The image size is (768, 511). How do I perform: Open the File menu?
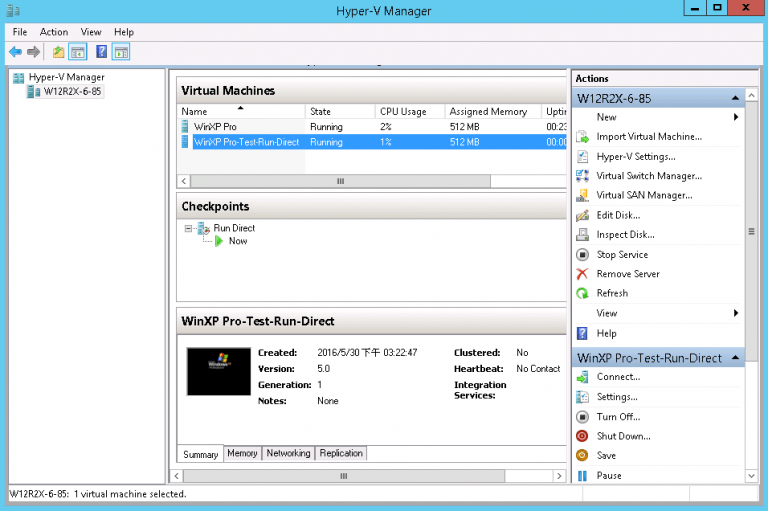(20, 32)
